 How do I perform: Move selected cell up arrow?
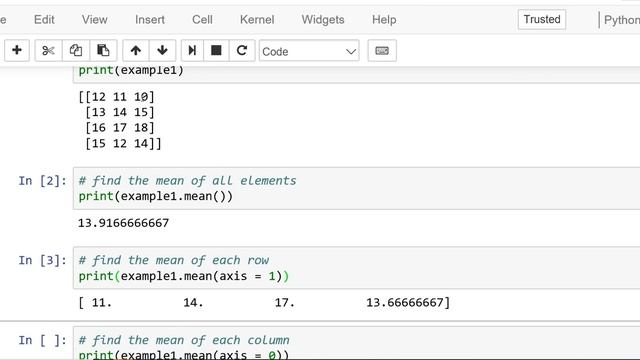136,51
